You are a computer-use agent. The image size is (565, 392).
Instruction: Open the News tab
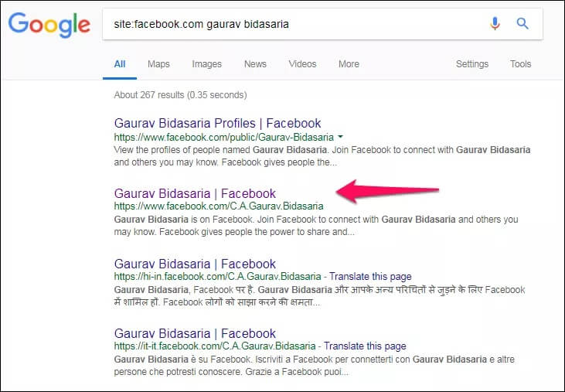(x=255, y=64)
